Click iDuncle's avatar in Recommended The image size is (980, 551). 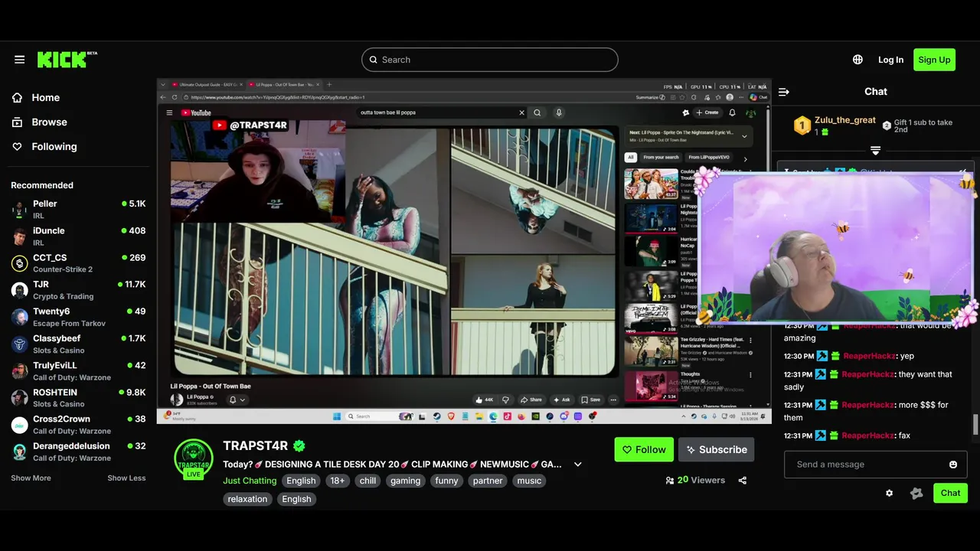click(19, 236)
